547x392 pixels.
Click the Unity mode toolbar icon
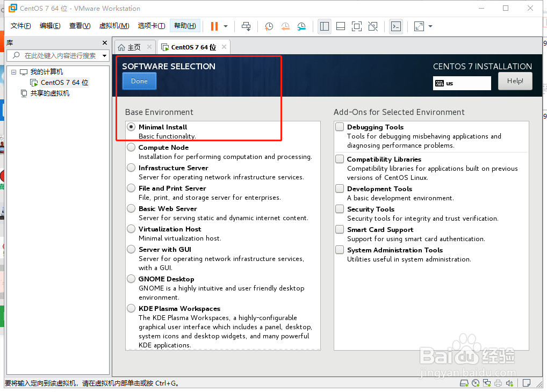pyautogui.click(x=373, y=26)
